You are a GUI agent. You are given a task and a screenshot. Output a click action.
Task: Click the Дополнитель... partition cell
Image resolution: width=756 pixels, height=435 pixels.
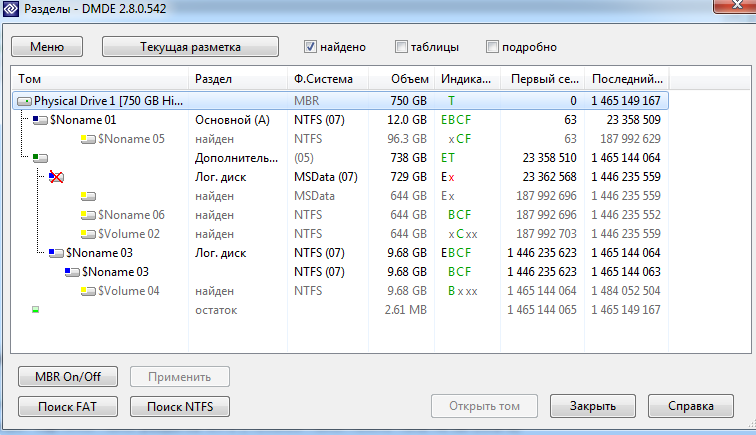pos(236,158)
